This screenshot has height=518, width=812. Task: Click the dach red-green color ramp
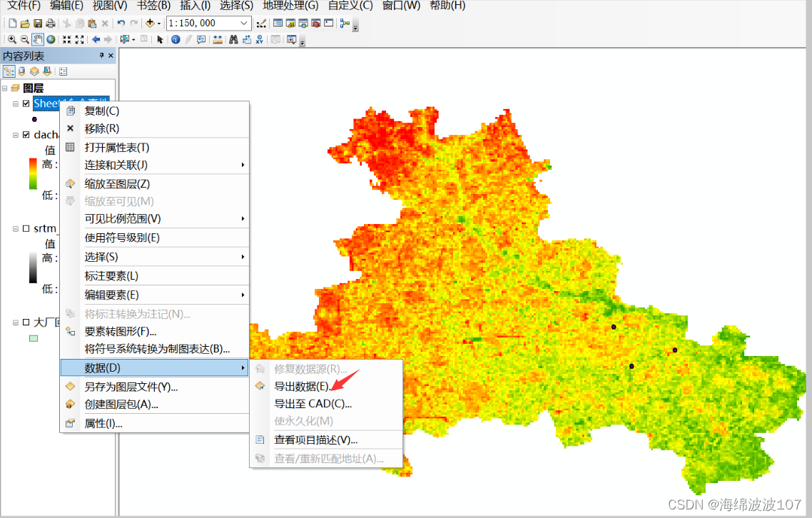(x=33, y=173)
